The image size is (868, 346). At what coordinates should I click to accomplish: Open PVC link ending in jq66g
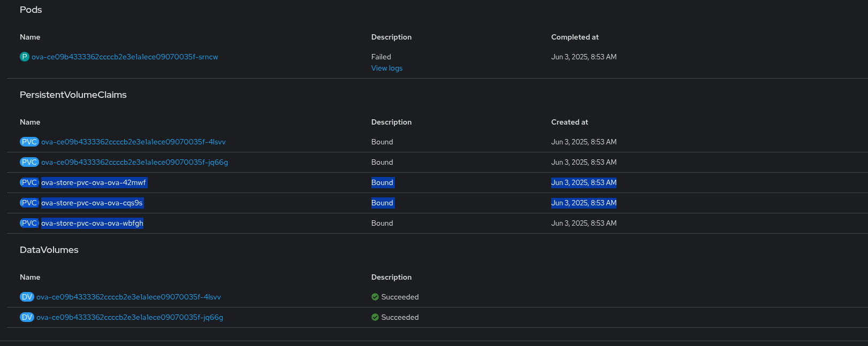click(134, 162)
